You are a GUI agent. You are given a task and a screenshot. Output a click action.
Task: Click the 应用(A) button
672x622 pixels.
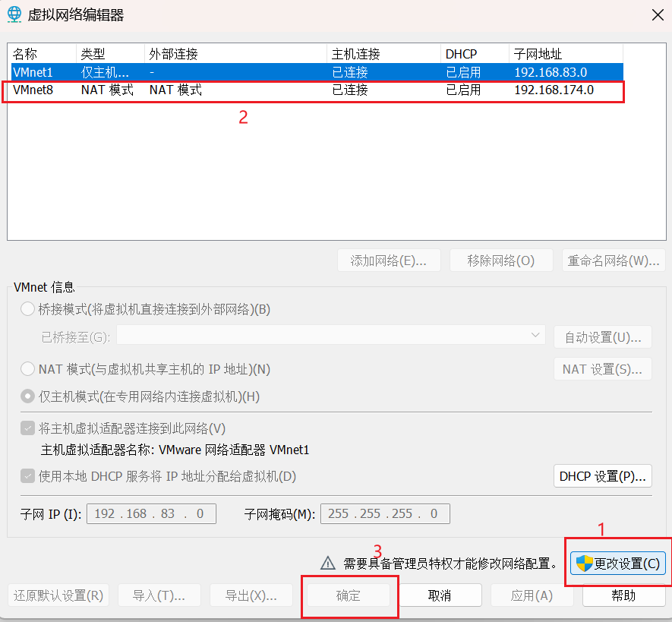pyautogui.click(x=532, y=595)
